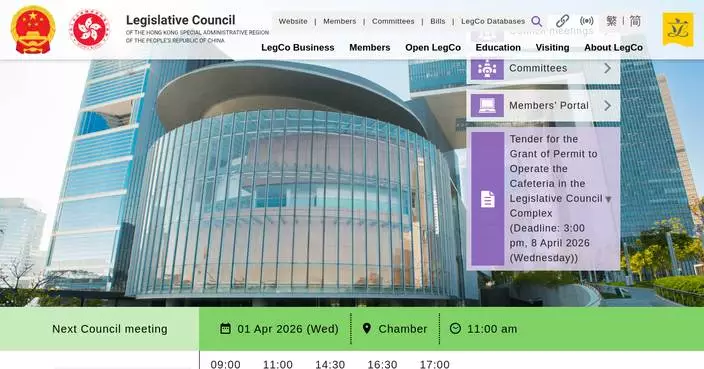The width and height of the screenshot is (704, 369).
Task: Select the 11:00 timeline marker
Action: (277, 364)
